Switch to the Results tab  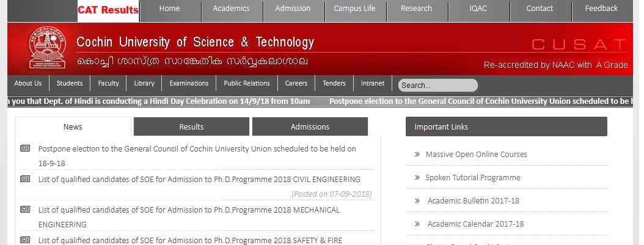[191, 127]
